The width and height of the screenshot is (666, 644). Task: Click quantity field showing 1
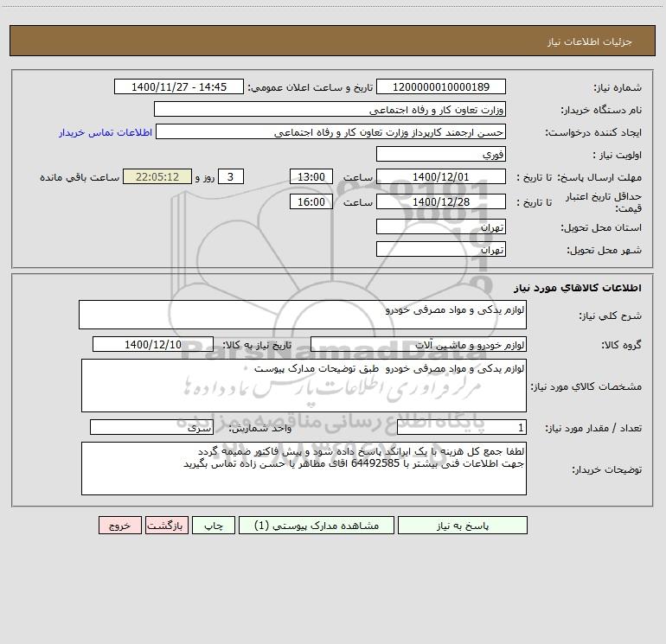462,428
